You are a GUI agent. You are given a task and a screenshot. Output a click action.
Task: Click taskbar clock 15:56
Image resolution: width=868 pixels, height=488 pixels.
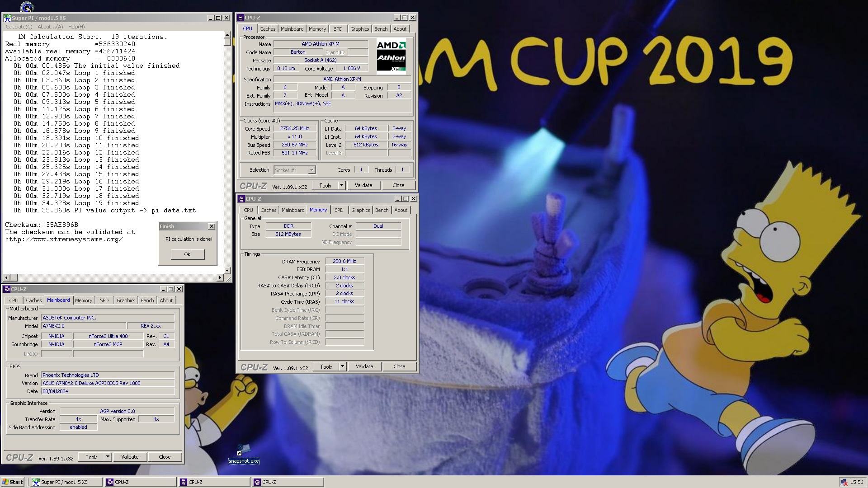857,482
